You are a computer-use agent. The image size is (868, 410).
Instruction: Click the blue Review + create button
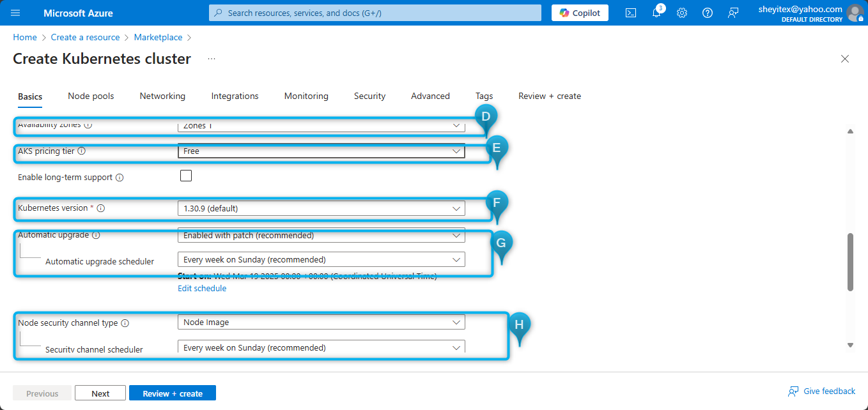[173, 393]
